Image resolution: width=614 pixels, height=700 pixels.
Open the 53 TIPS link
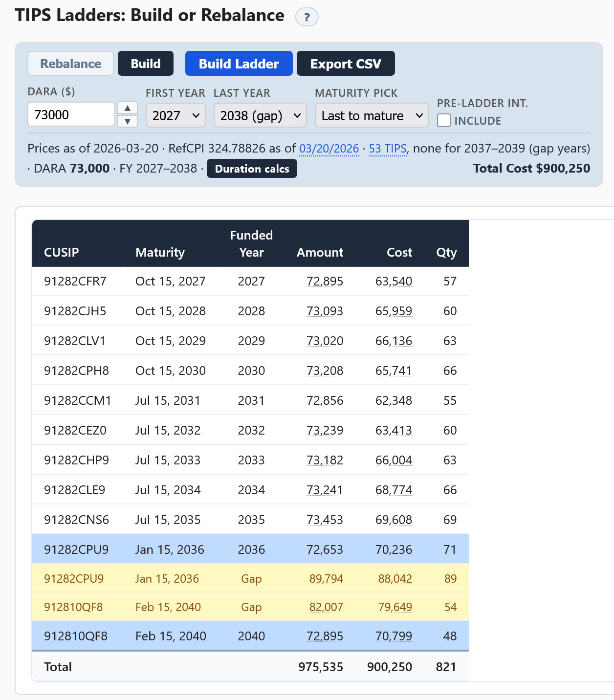coord(388,149)
